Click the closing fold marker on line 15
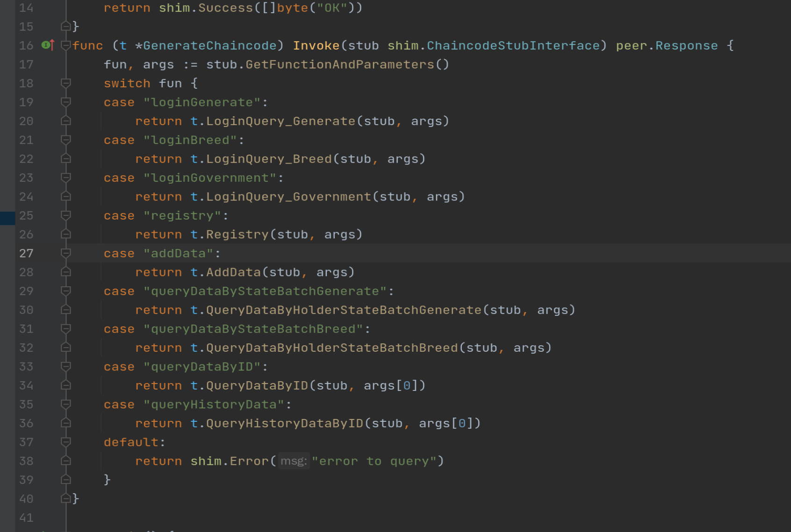 (66, 27)
